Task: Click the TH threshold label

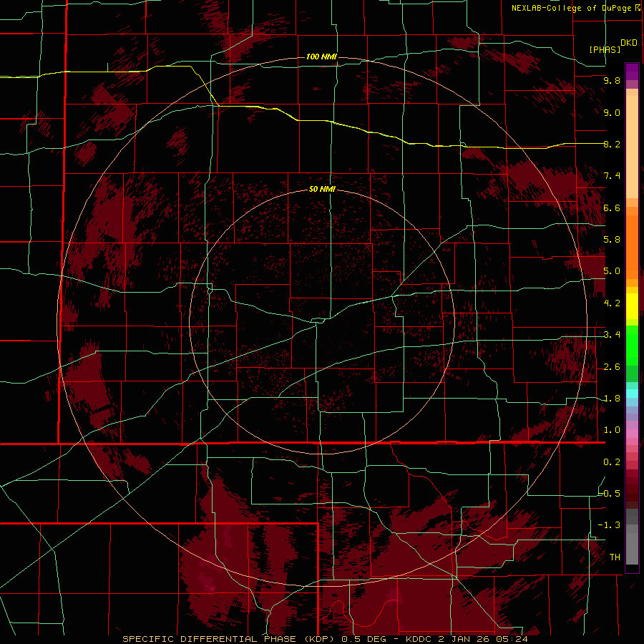Action: click(615, 557)
